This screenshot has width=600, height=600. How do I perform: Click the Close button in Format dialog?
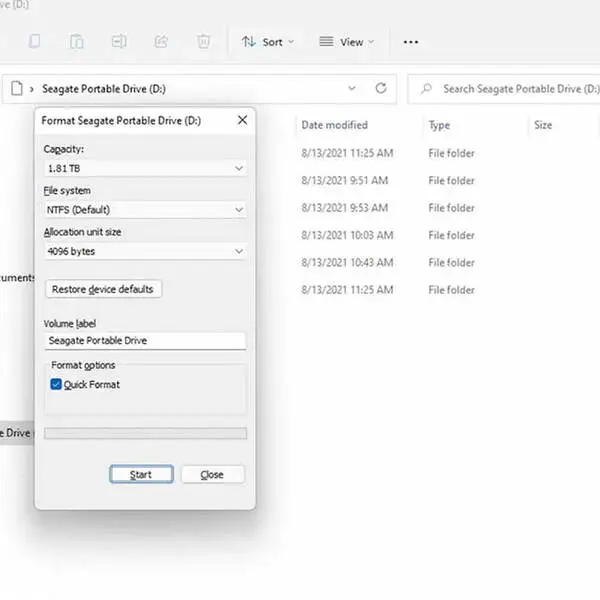click(212, 474)
